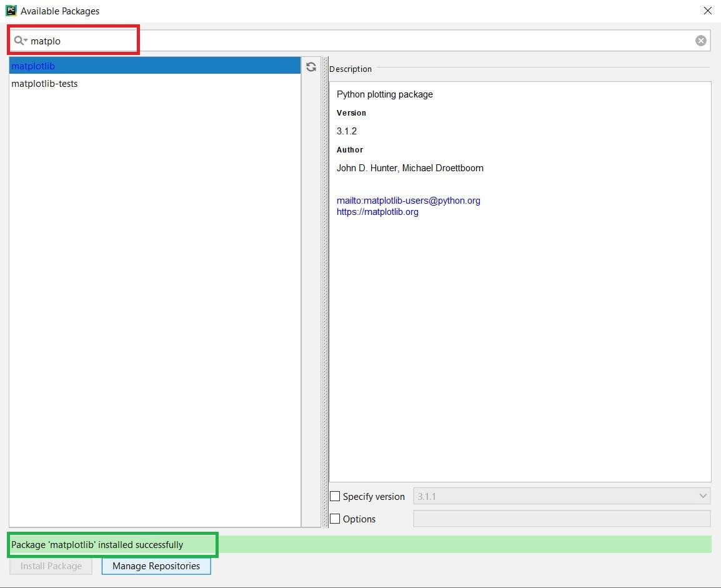Open the matplotlib-users mailto link

pos(409,201)
